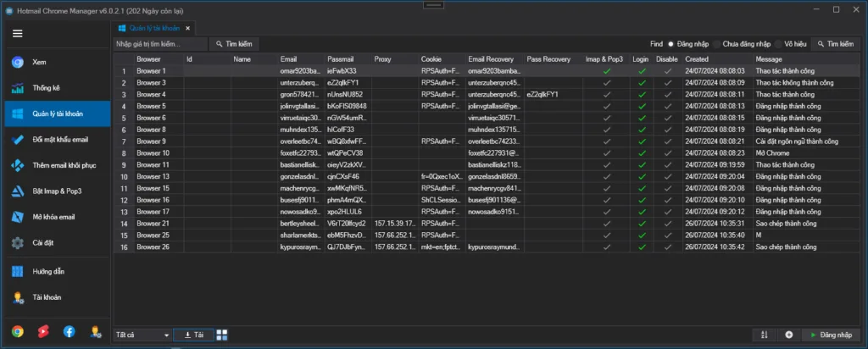Click Pass Recovery cell eZ2qlkFY1 in Browser 4 row

(x=553, y=94)
